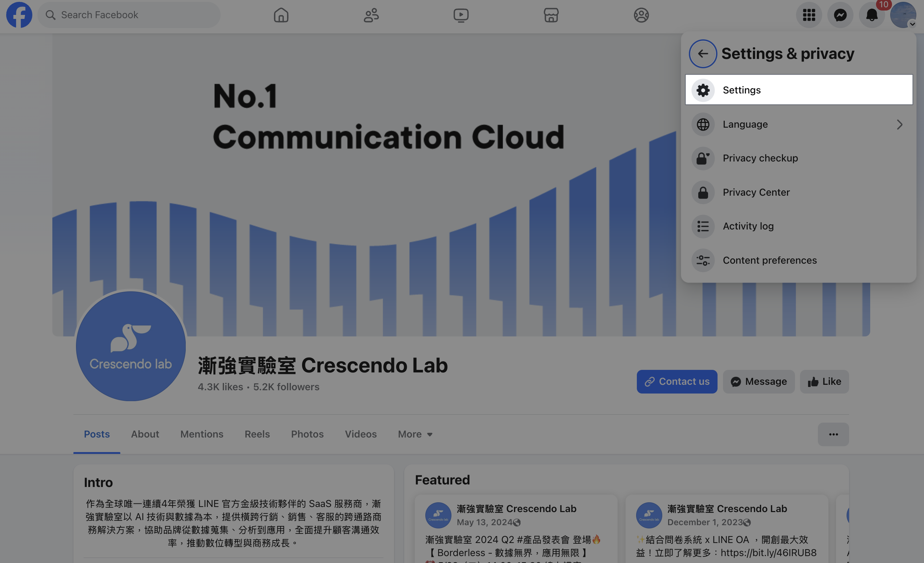Click the Intro section heading
924x563 pixels.
tap(98, 482)
